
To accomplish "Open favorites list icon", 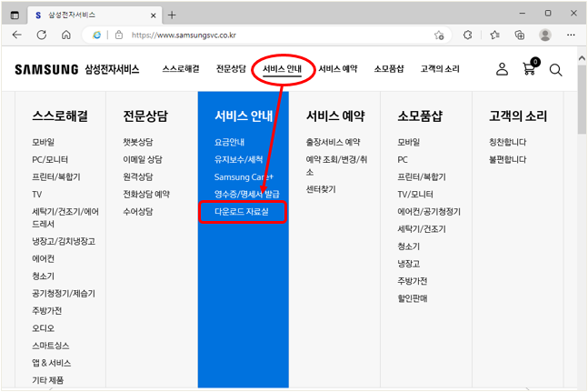I will point(494,35).
